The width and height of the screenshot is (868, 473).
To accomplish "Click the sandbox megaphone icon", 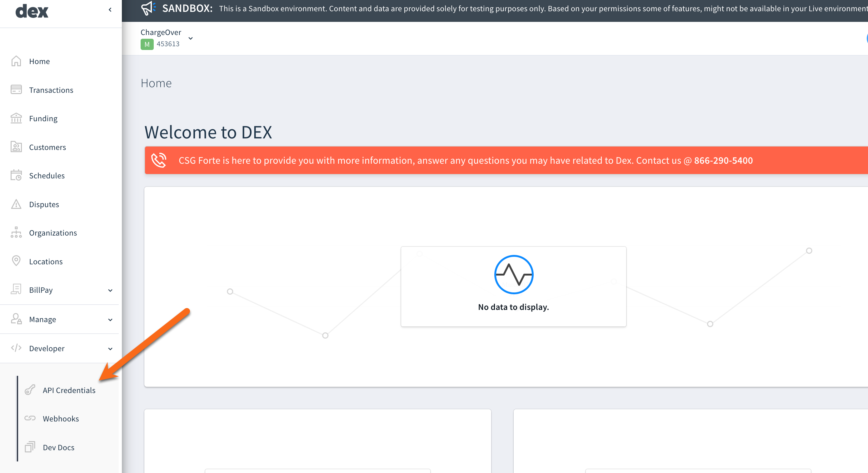I will pyautogui.click(x=148, y=8).
